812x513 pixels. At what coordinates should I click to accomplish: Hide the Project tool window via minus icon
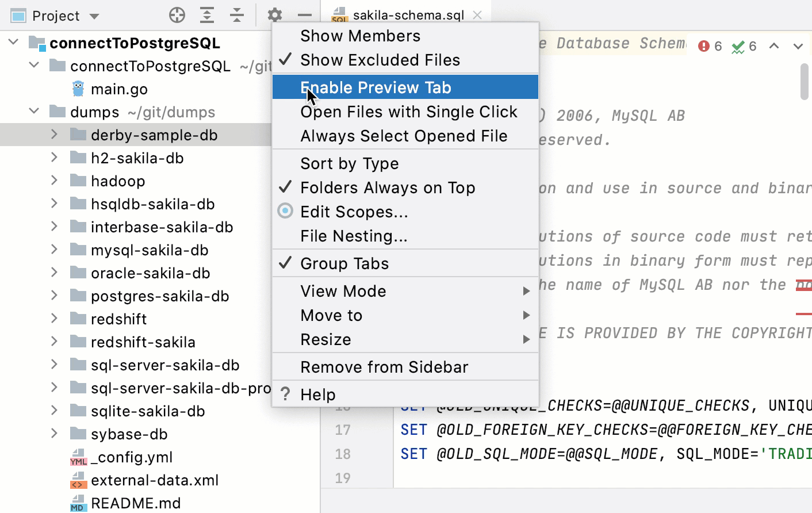coord(305,16)
